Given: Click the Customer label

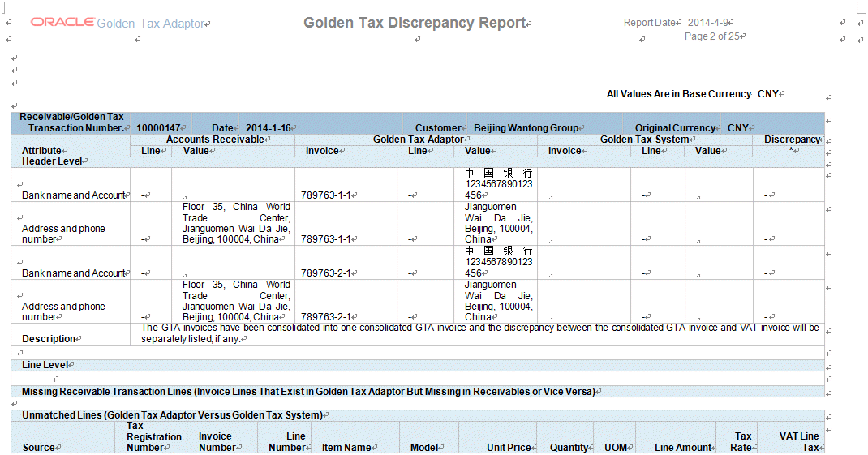Looking at the screenshot, I should click(438, 128).
